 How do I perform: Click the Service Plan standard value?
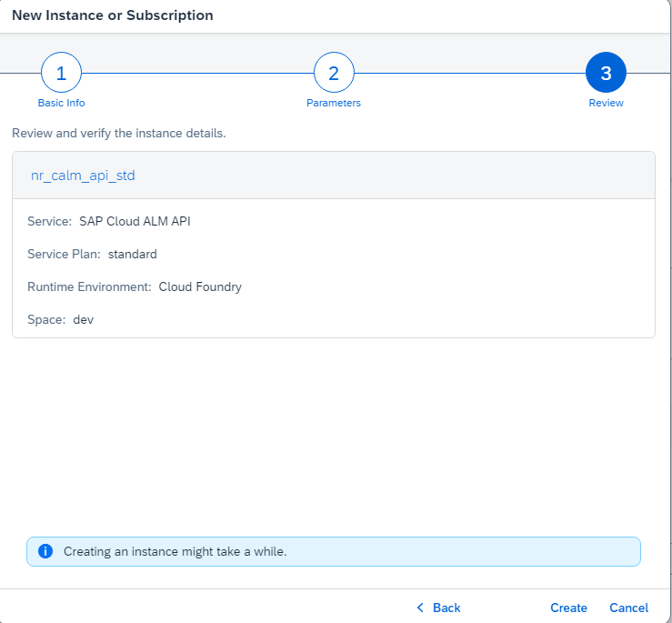[x=133, y=254]
